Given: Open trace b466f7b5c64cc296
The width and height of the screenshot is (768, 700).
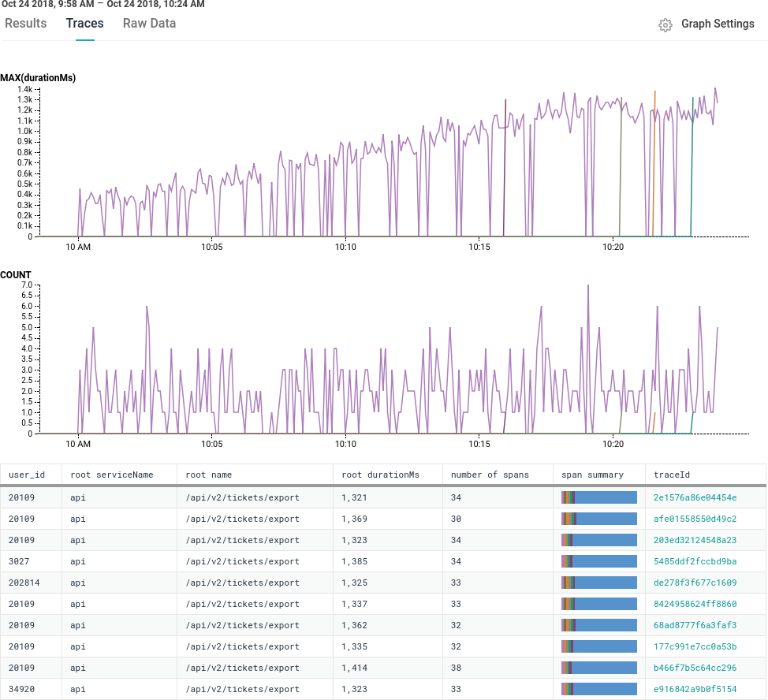Looking at the screenshot, I should point(694,668).
